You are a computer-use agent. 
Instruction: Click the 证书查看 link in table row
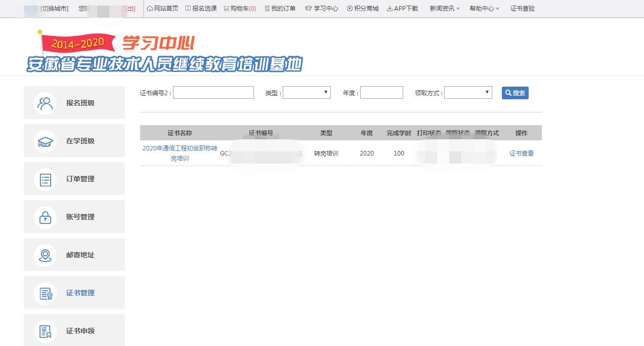(521, 153)
